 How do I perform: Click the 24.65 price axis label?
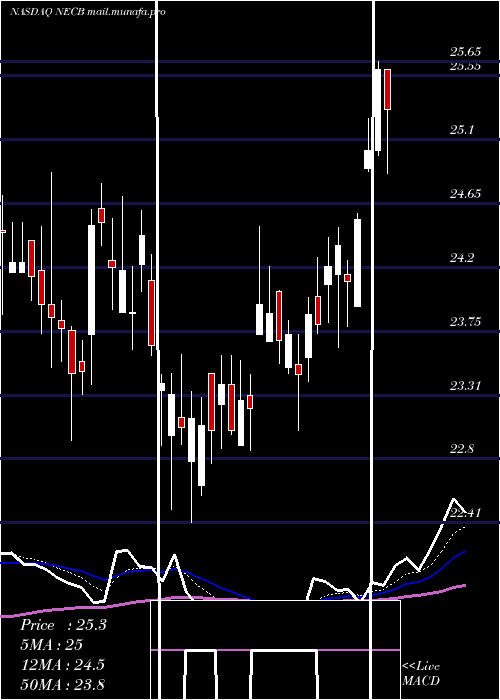click(x=466, y=194)
